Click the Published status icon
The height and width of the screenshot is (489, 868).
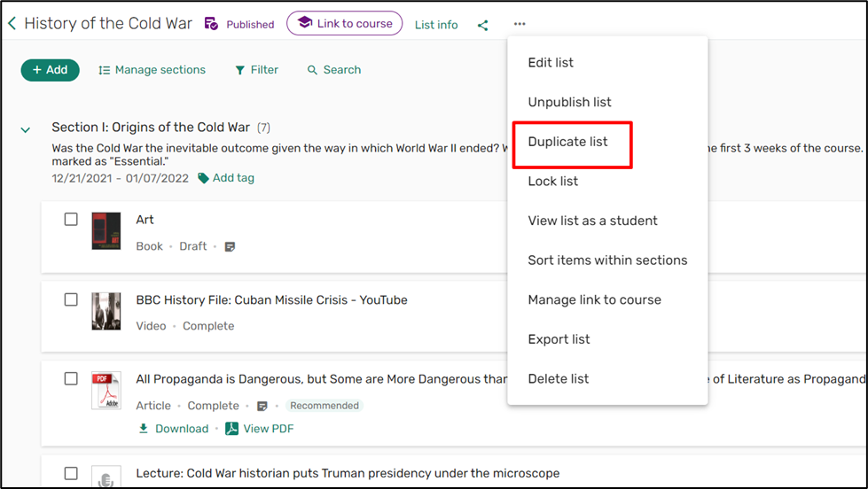click(x=211, y=24)
